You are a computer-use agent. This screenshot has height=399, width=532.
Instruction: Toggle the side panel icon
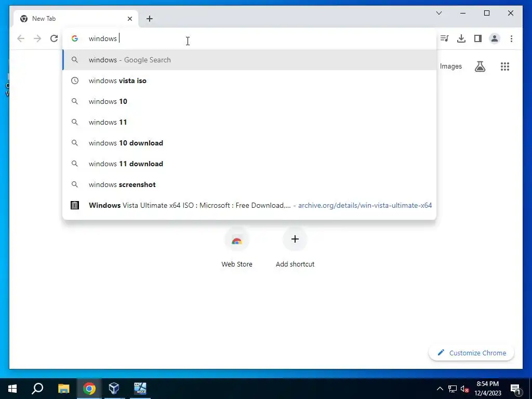point(478,38)
